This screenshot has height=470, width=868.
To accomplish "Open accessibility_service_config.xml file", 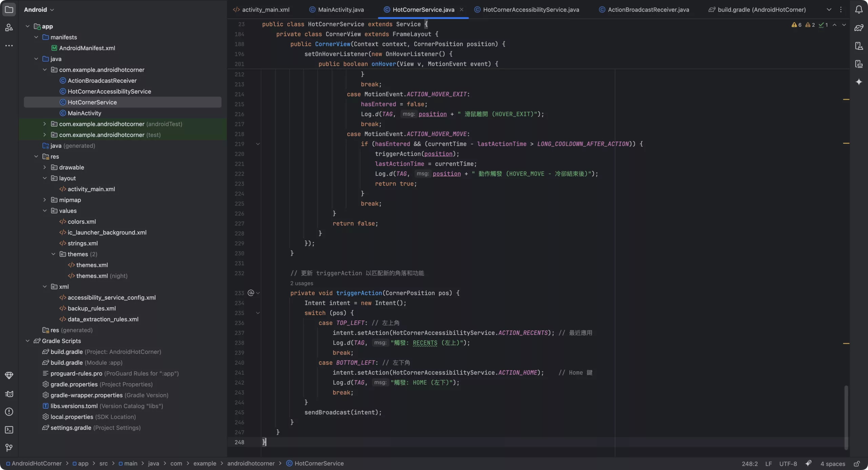I will pos(107,297).
